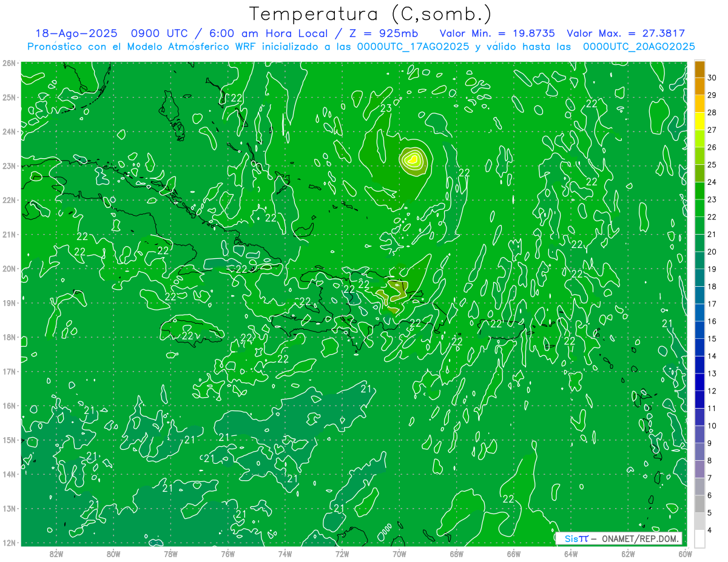Click the legend label '30'

[712, 78]
